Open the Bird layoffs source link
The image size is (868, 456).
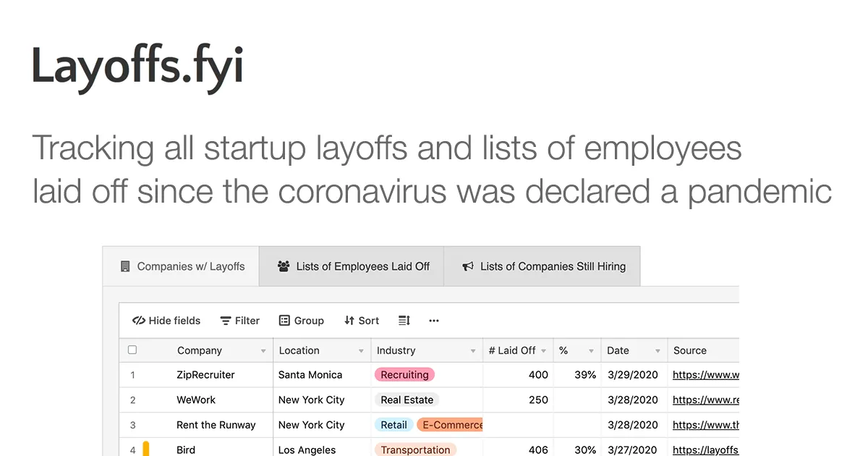(705, 449)
